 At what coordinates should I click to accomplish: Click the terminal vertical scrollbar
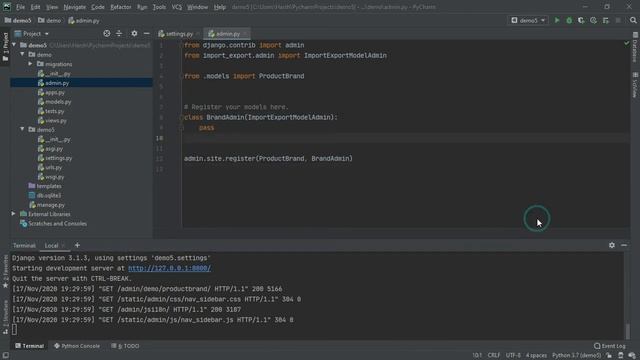(627, 331)
